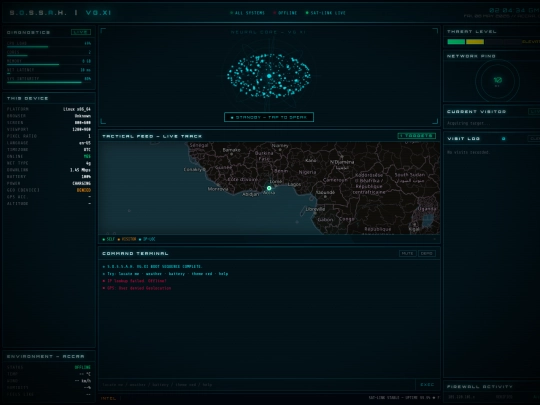
Task: Click the LIVE badge in the Diagnostics panel
Action: pyautogui.click(x=81, y=32)
